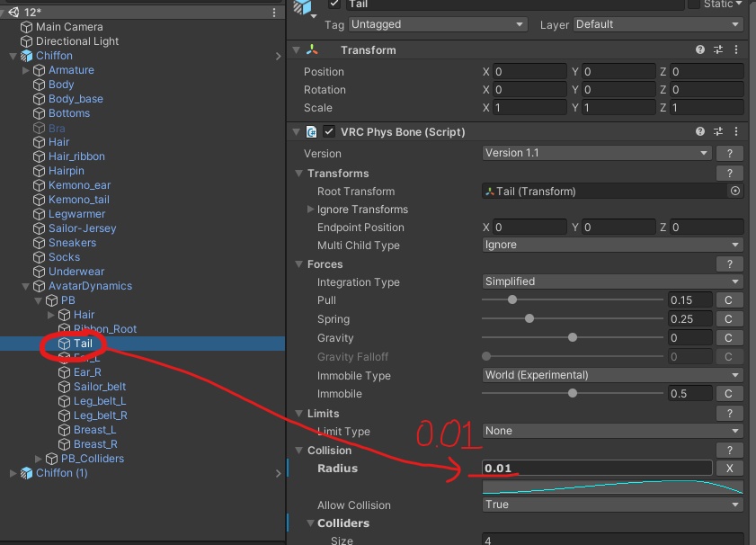Click the Static dropdown arrow
This screenshot has width=756, height=545.
click(x=739, y=4)
